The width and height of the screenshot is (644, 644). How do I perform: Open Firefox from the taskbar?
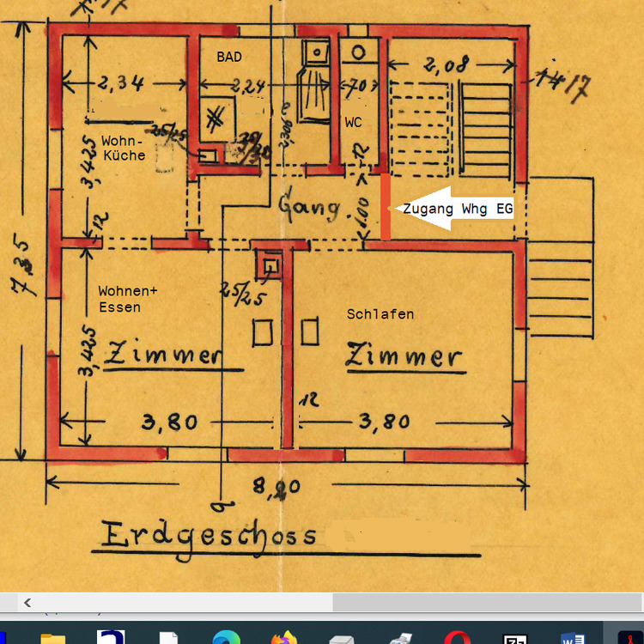tap(283, 637)
